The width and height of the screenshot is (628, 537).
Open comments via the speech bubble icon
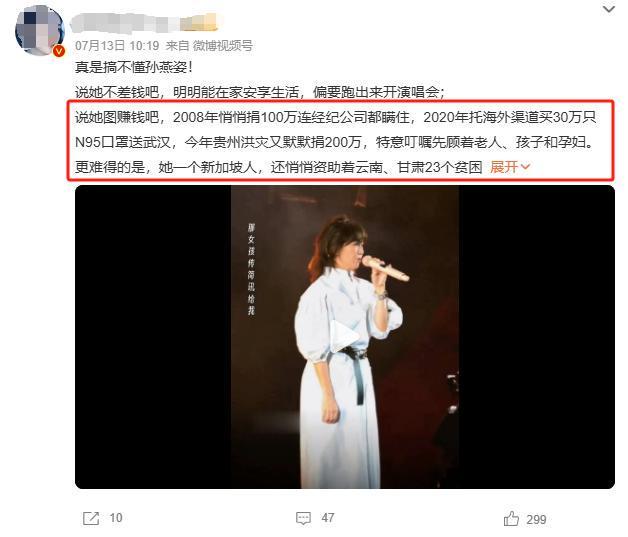coord(303,518)
